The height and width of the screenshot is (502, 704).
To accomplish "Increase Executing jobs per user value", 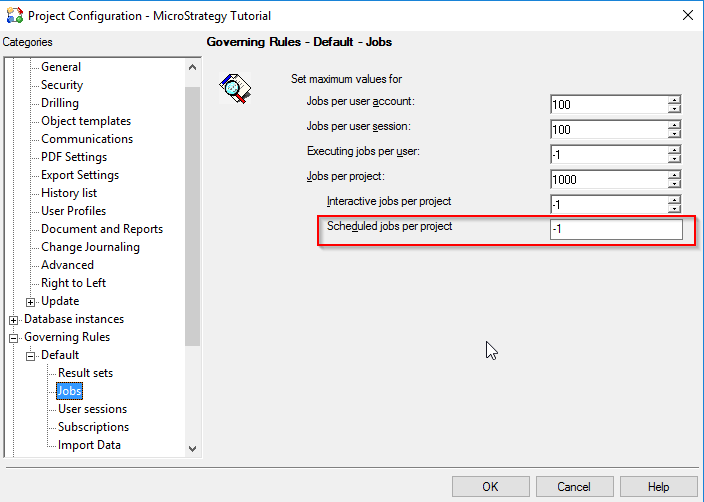I will (x=674, y=150).
